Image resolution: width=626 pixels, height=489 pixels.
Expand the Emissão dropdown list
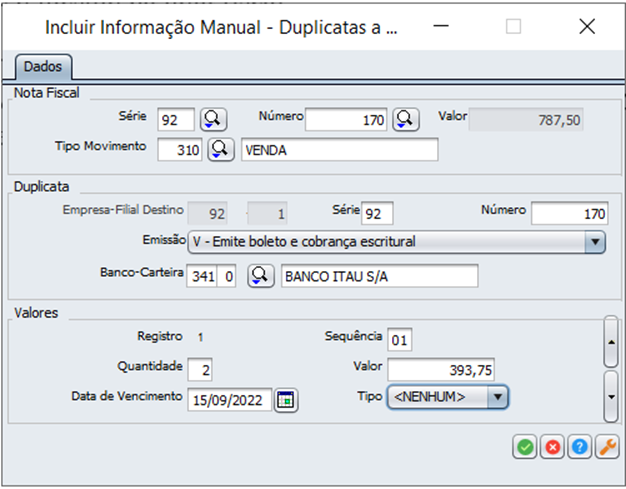(x=594, y=241)
